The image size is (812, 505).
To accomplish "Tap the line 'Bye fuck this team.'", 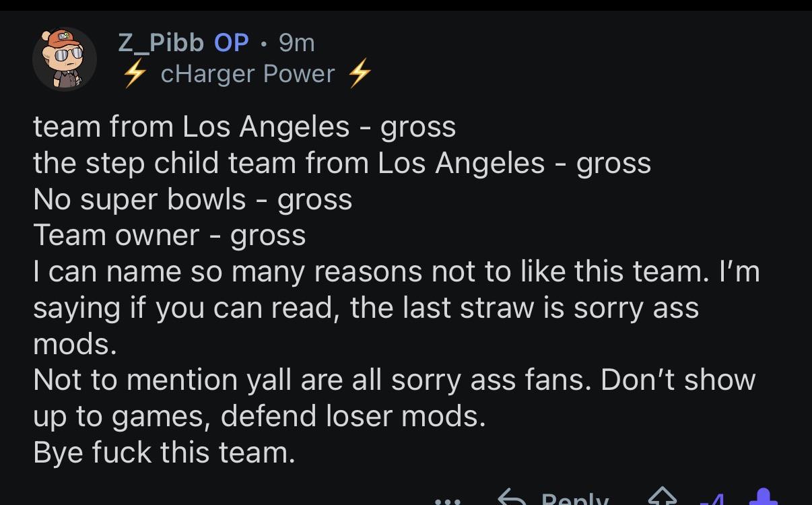I will (x=164, y=452).
